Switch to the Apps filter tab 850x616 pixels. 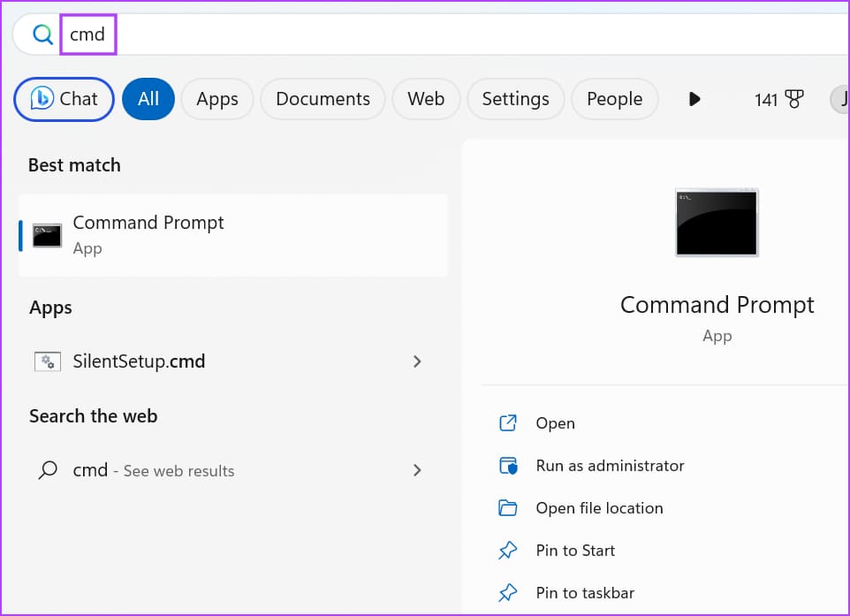217,99
